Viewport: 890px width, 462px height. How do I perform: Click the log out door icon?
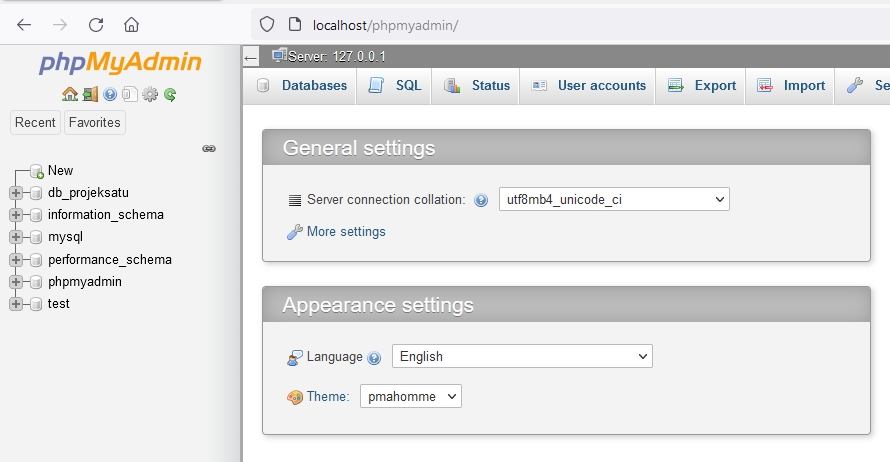pyautogui.click(x=90, y=94)
